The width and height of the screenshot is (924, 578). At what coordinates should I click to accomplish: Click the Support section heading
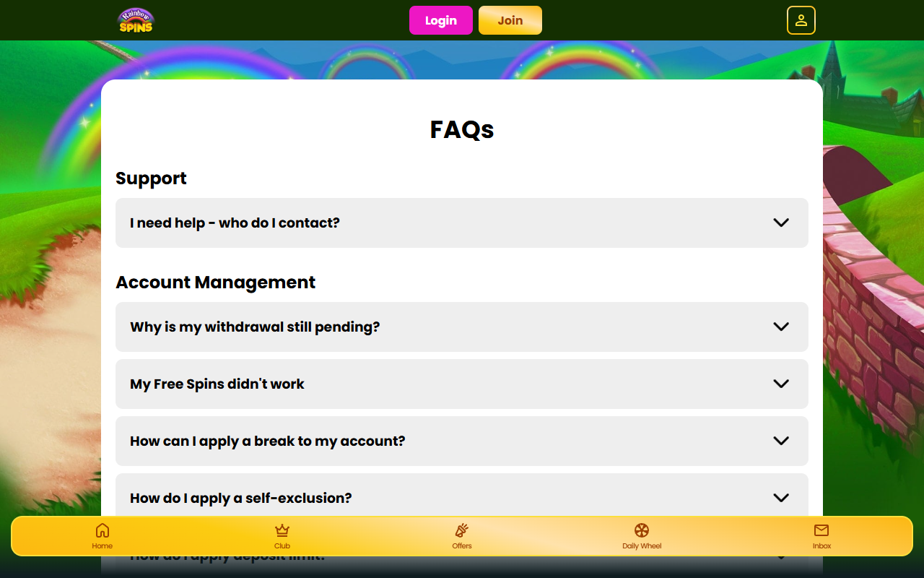(151, 178)
